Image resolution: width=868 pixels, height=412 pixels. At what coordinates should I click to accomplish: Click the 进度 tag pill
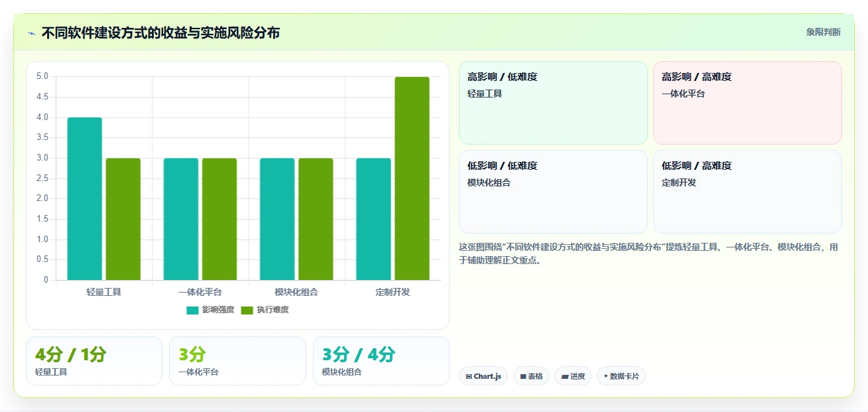(x=573, y=376)
